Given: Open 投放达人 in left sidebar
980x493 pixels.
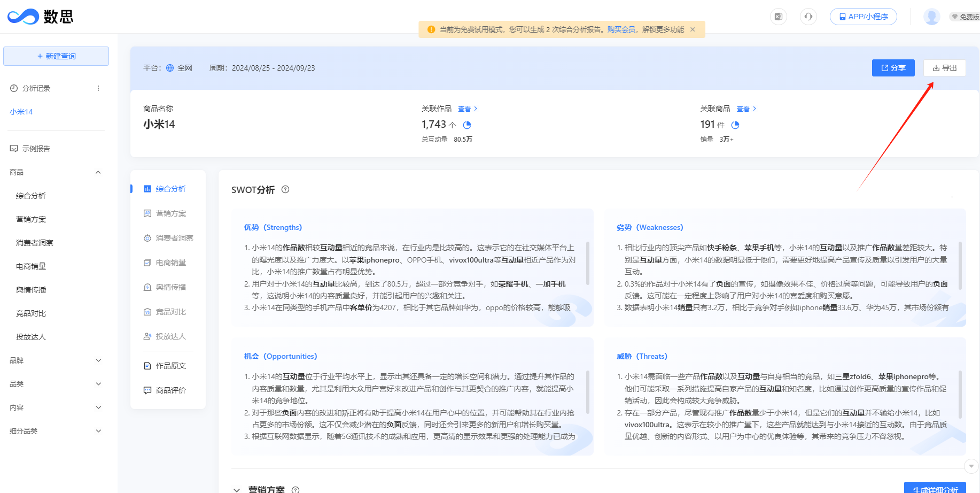Looking at the screenshot, I should 31,337.
